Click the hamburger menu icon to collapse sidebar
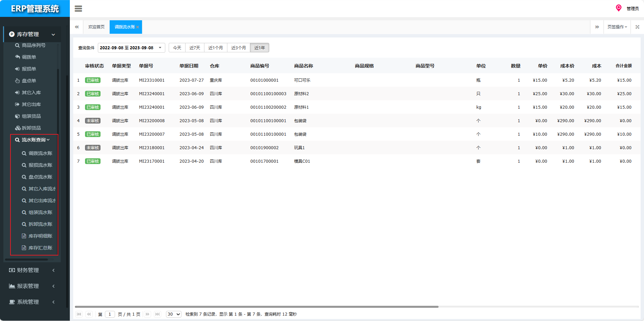The width and height of the screenshot is (644, 321). coord(78,9)
